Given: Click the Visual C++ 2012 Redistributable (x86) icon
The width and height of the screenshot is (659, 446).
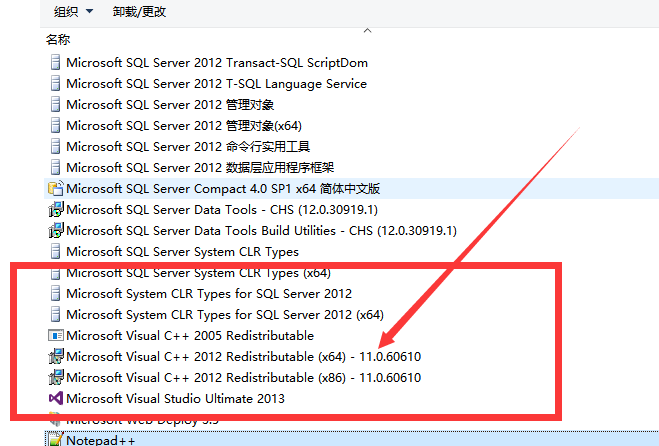Looking at the screenshot, I should pyautogui.click(x=56, y=377).
